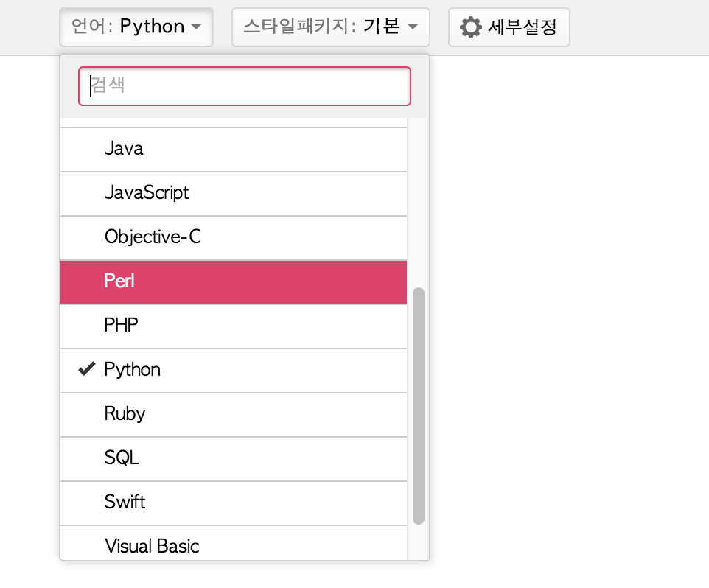Select the checked Python entry
This screenshot has height=588, width=709.
pos(233,370)
